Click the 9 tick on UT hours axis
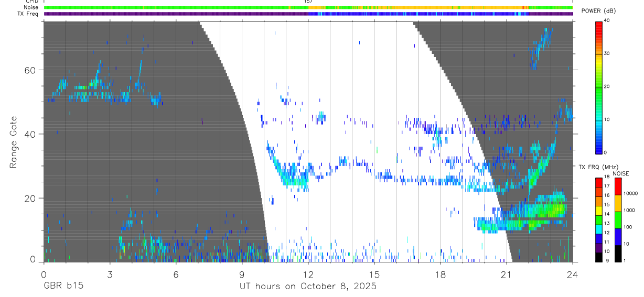The width and height of the screenshot is (644, 297). 242,273
